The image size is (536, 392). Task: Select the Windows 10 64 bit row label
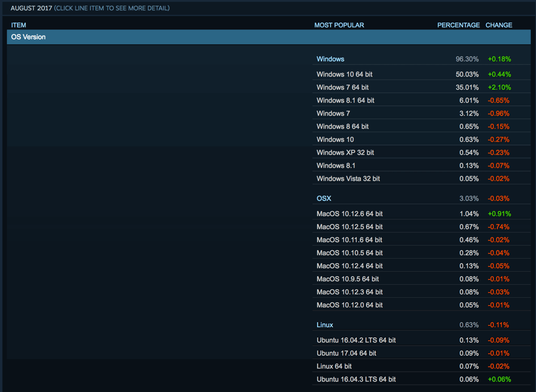344,74
